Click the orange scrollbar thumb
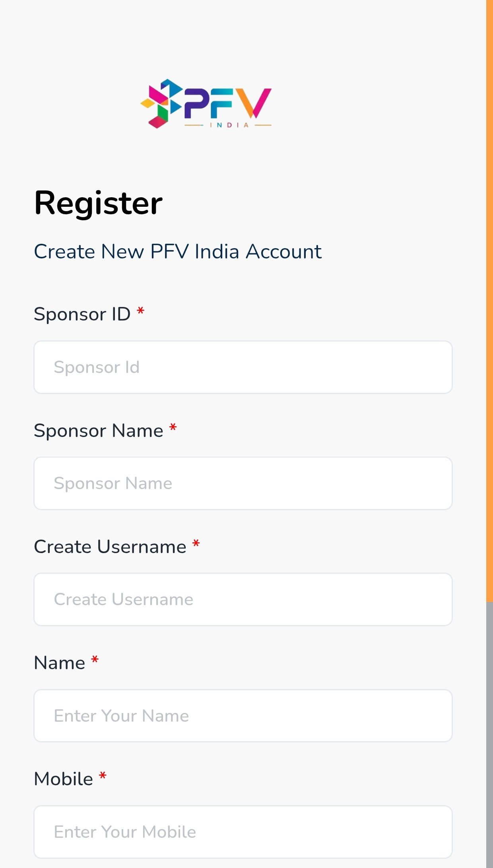The image size is (493, 868). (x=489, y=298)
